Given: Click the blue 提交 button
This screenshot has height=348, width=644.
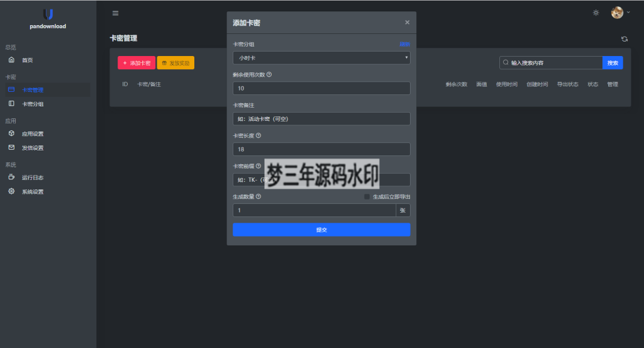Looking at the screenshot, I should click(321, 230).
